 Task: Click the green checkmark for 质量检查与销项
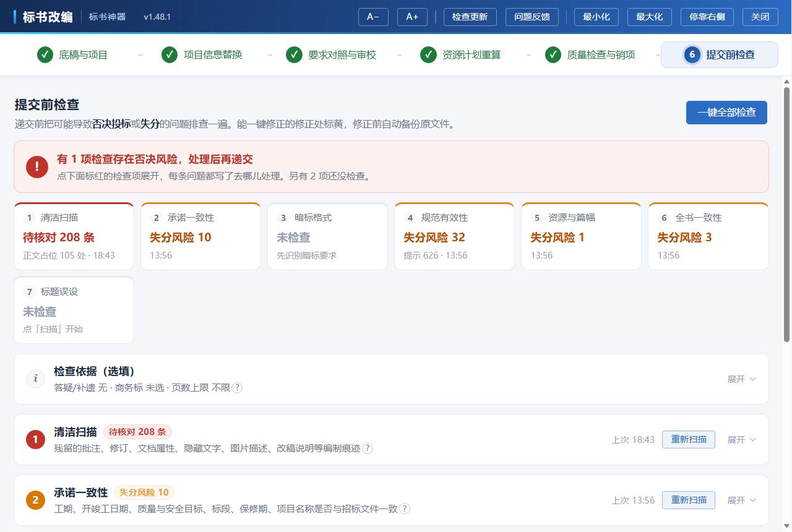coord(553,54)
